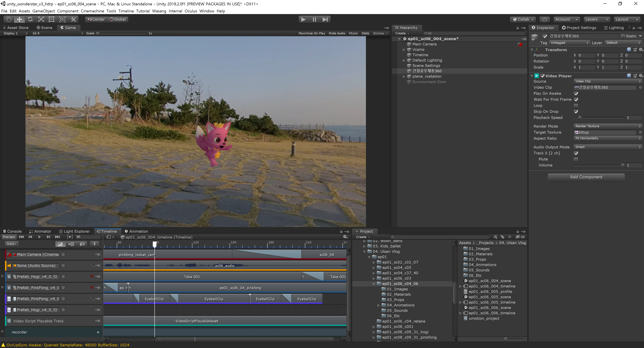The image size is (644, 348).
Task: Select the Timeline replace edit mode icon
Action: coord(82,244)
